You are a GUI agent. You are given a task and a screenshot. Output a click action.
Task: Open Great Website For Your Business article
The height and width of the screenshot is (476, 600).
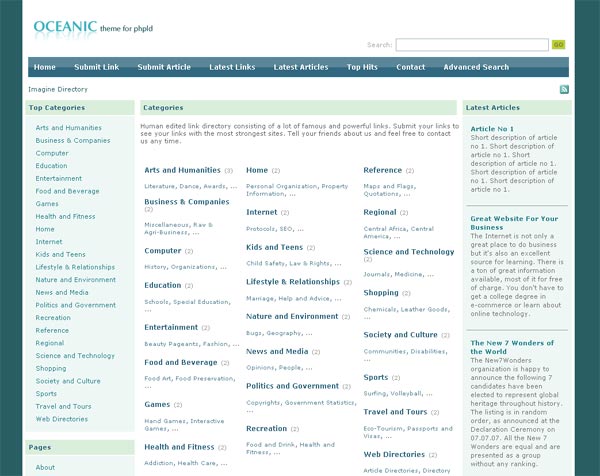click(x=514, y=223)
